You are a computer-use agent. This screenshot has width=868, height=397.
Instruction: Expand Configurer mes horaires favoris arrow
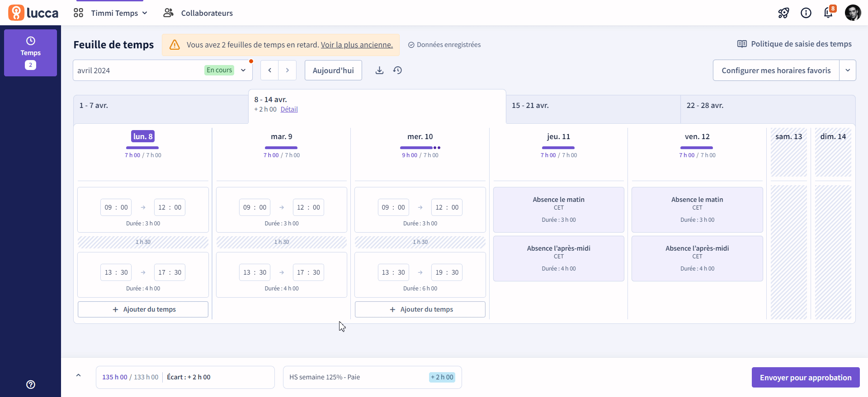pos(848,70)
